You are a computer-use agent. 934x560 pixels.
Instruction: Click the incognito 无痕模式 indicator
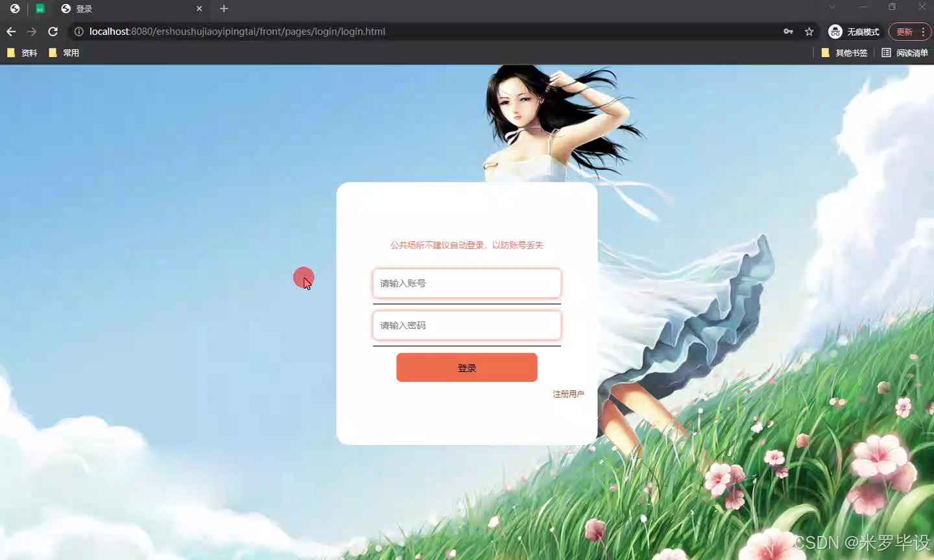point(854,31)
